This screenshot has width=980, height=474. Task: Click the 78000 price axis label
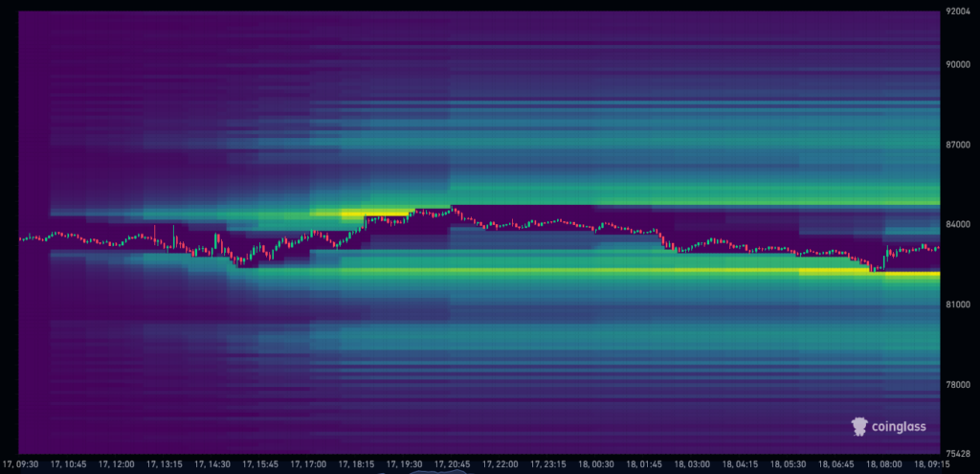(x=957, y=385)
